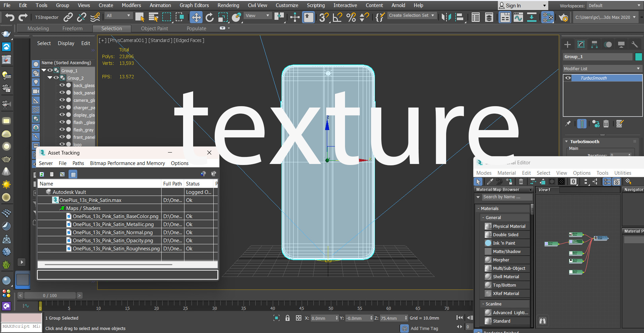The height and width of the screenshot is (333, 644).
Task: Open Select by Name list tool
Action: coord(154,17)
